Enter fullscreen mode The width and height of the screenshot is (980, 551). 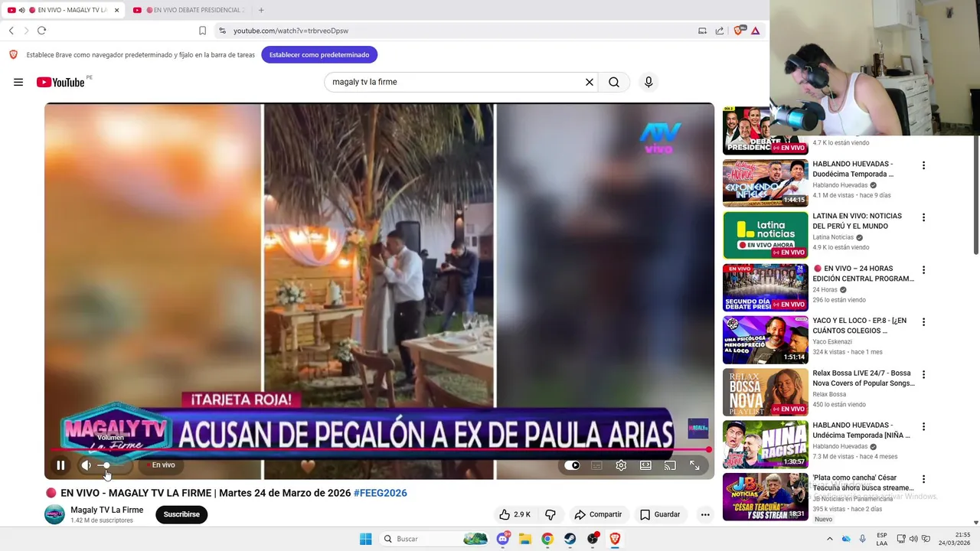pyautogui.click(x=694, y=465)
